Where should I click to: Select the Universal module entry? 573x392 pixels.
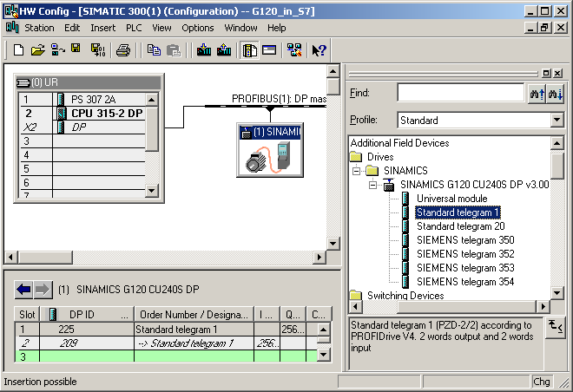452,199
